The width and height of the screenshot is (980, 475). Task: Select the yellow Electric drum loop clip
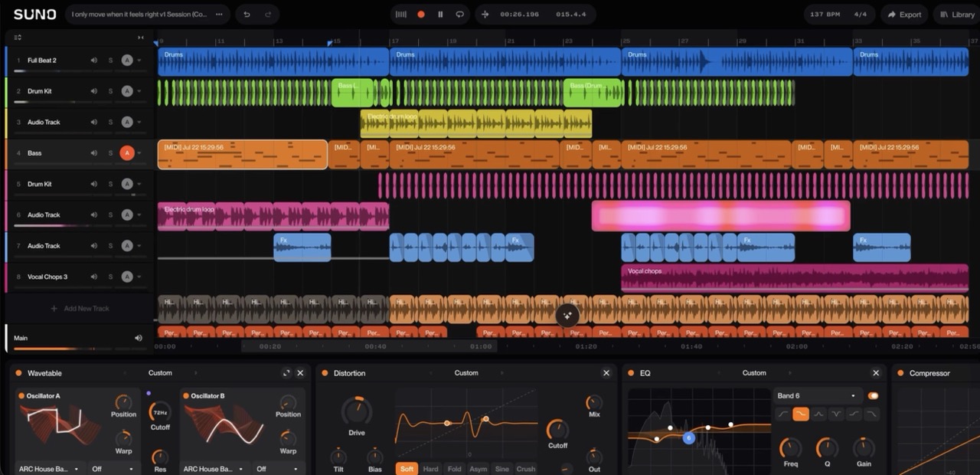476,123
